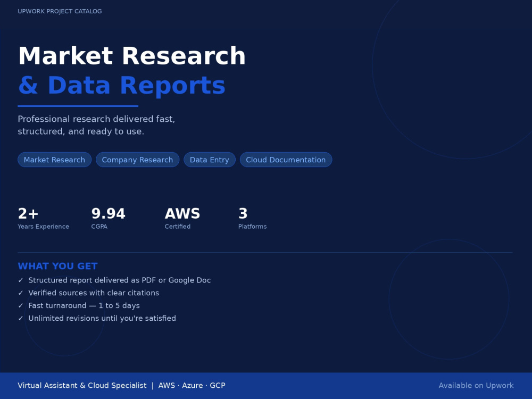532x399 pixels.
Task: Click the "Platforms" label
Action: 252,226
